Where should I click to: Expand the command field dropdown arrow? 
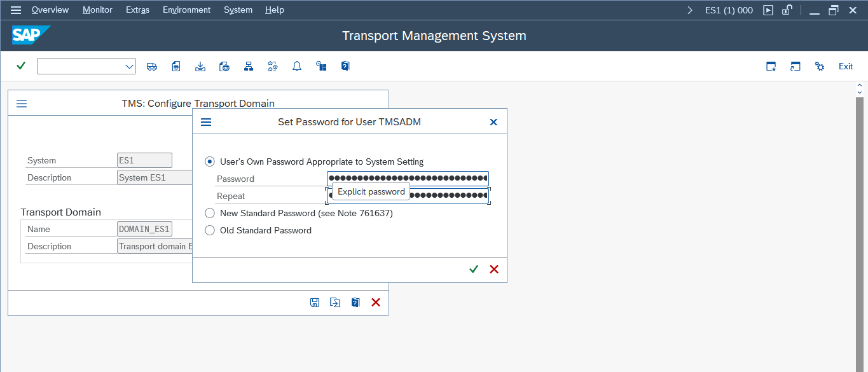(x=129, y=66)
